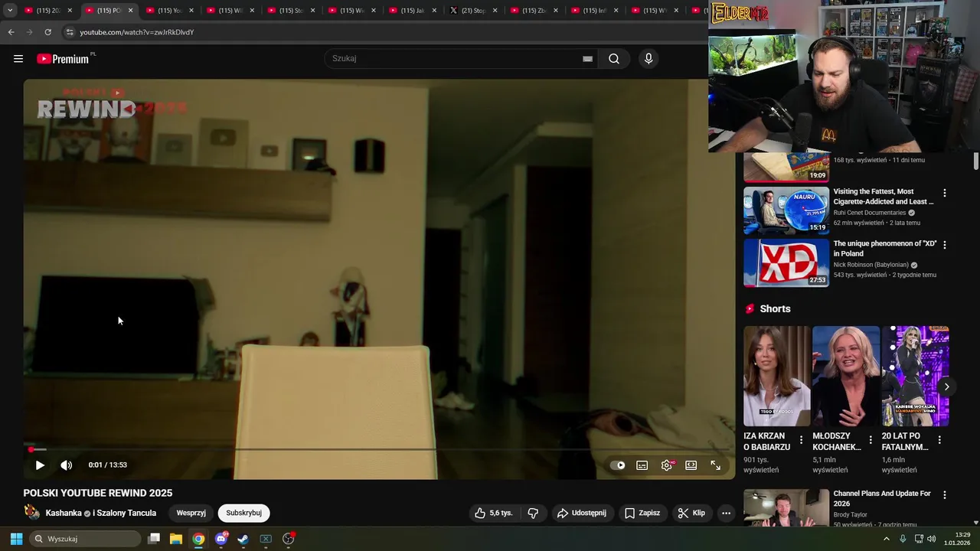Switch to theater mode
This screenshot has width=980, height=551.
click(691, 465)
